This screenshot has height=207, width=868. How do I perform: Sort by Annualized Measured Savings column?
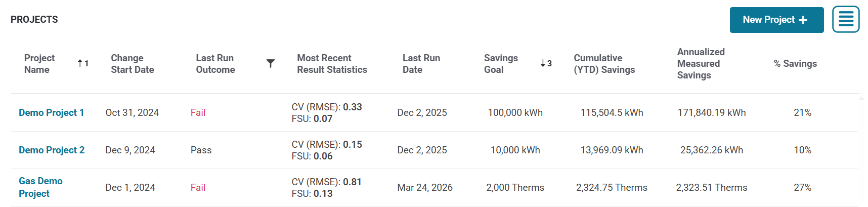pos(701,64)
